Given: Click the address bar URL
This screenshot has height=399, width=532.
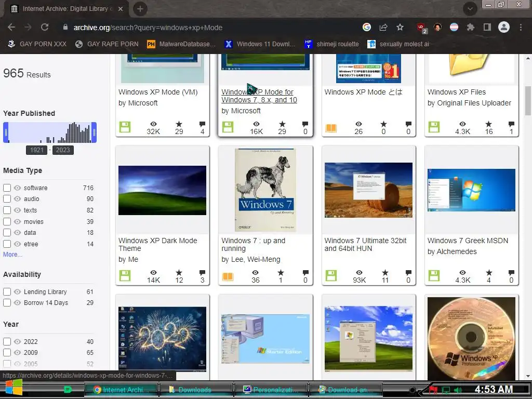Looking at the screenshot, I should click(x=148, y=28).
